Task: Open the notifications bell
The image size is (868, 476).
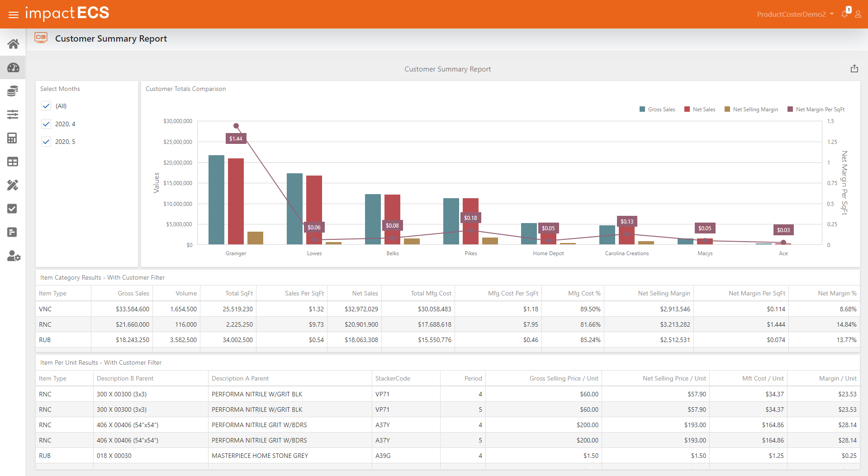Action: coord(845,14)
